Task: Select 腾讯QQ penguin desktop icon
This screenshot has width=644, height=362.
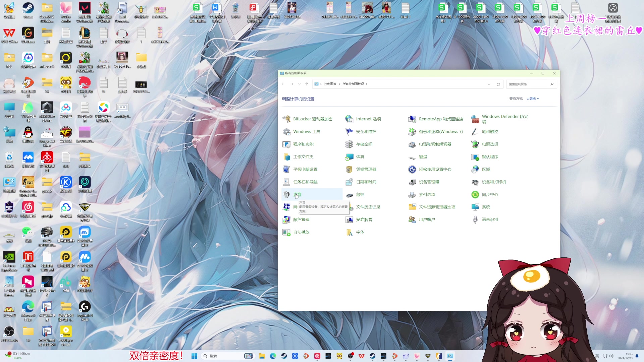Action: (28, 135)
